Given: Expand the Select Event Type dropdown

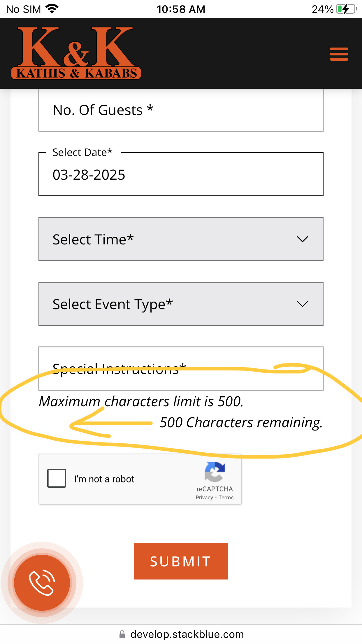Looking at the screenshot, I should coord(181,304).
